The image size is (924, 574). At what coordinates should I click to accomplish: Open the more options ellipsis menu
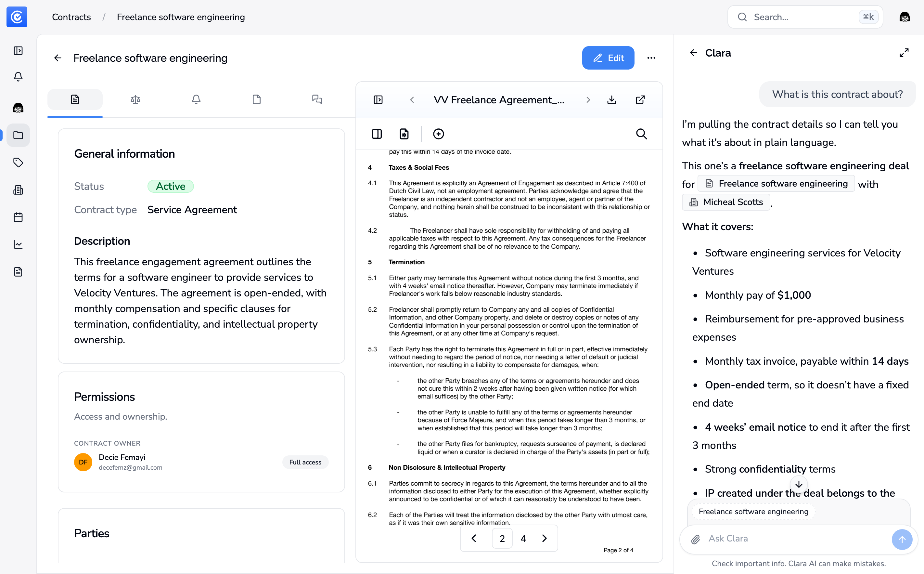pos(651,58)
